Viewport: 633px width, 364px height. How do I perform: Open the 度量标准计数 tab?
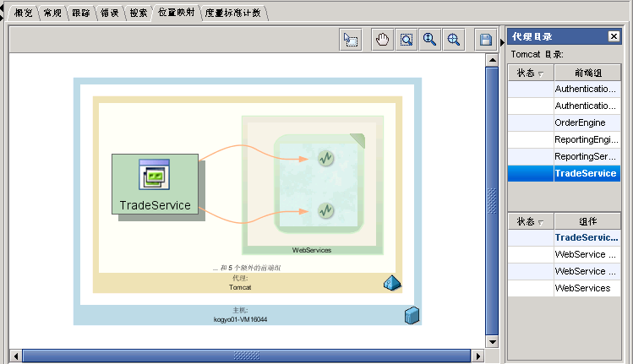tap(233, 13)
